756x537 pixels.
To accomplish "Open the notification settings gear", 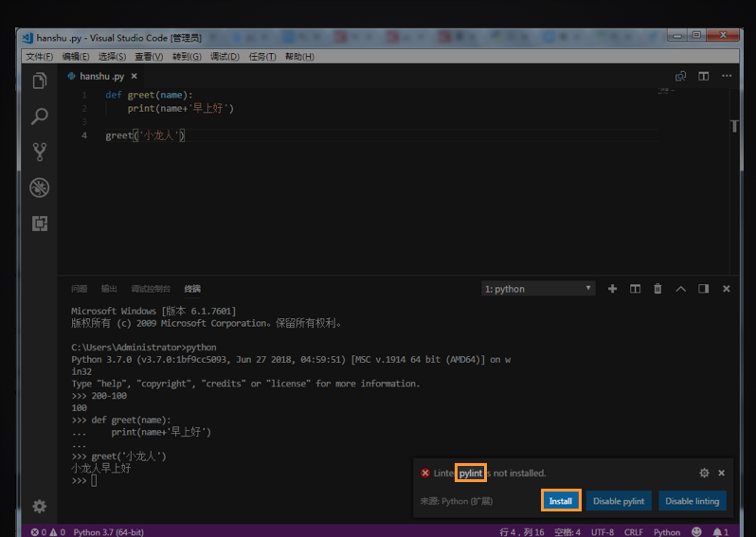I will tap(704, 473).
